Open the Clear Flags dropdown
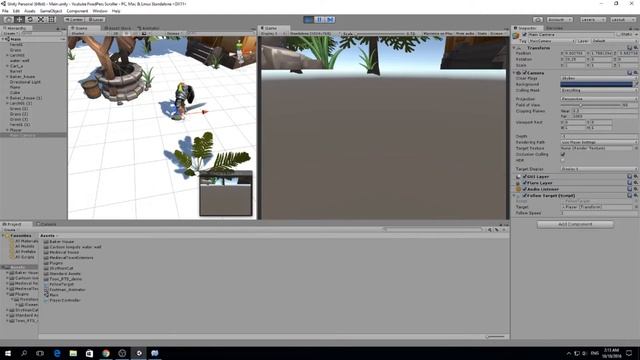Viewport: 640px width, 360px height. click(599, 78)
